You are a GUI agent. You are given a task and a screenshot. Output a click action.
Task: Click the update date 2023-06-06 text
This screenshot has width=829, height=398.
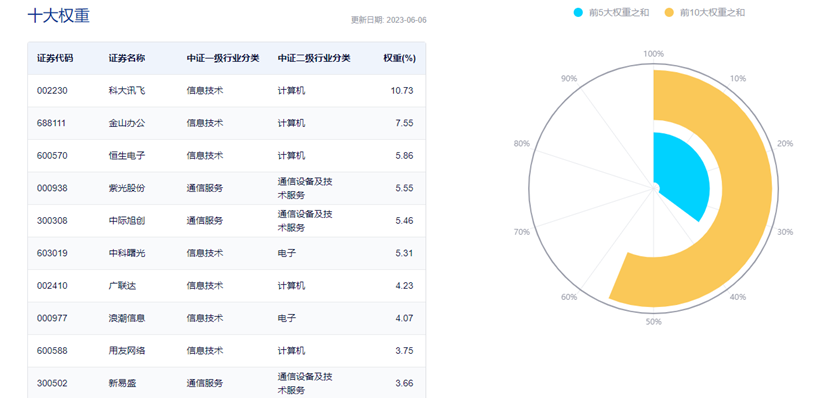(x=389, y=20)
